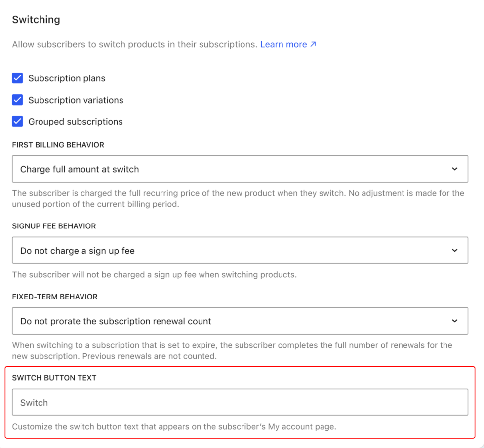Open the Do not prorate renewal count dropdown
Viewport: 484px width, 448px height.
pos(240,321)
